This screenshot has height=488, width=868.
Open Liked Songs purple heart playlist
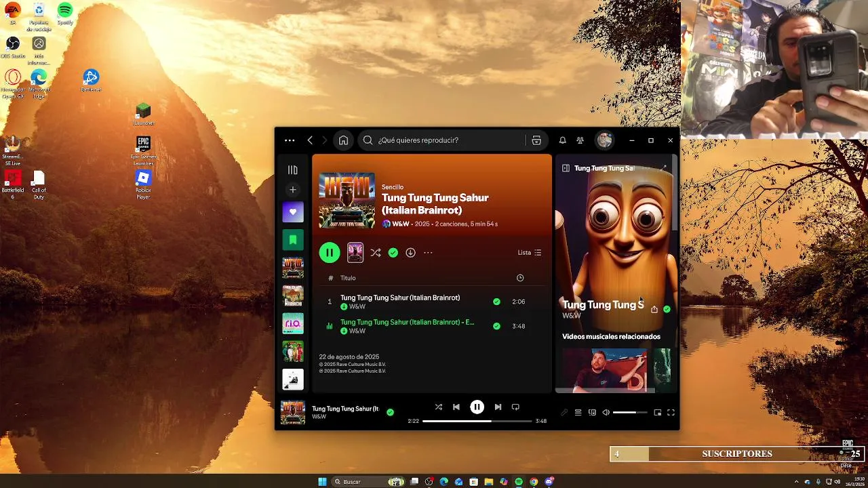[x=293, y=212]
